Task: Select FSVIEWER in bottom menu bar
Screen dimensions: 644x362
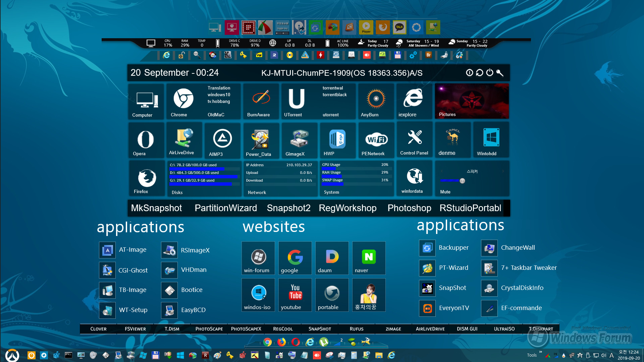Action: click(135, 329)
